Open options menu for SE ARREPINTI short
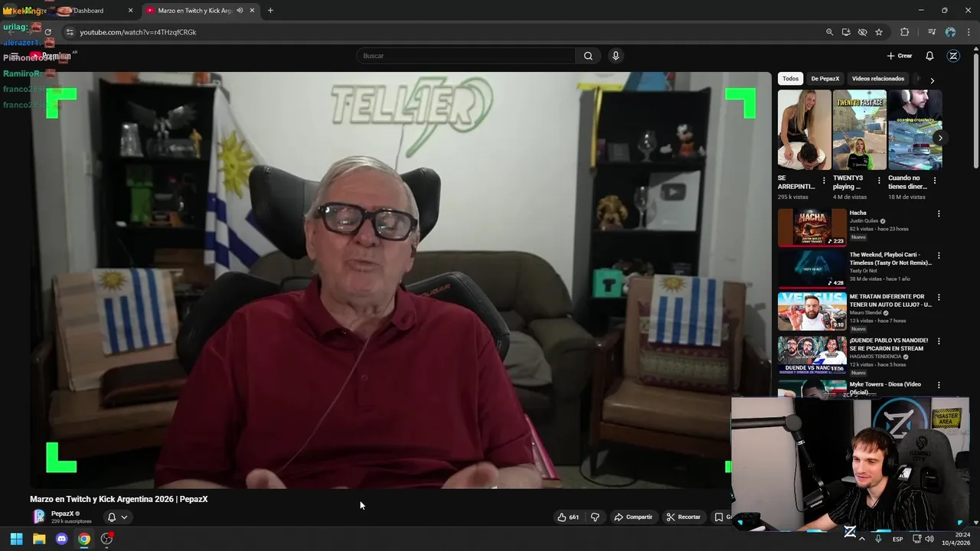The height and width of the screenshot is (551, 980). 824,181
